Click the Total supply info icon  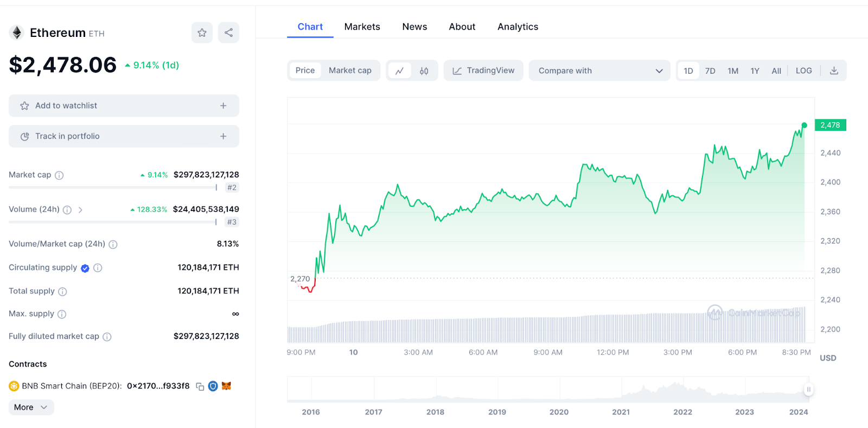pyautogui.click(x=62, y=292)
